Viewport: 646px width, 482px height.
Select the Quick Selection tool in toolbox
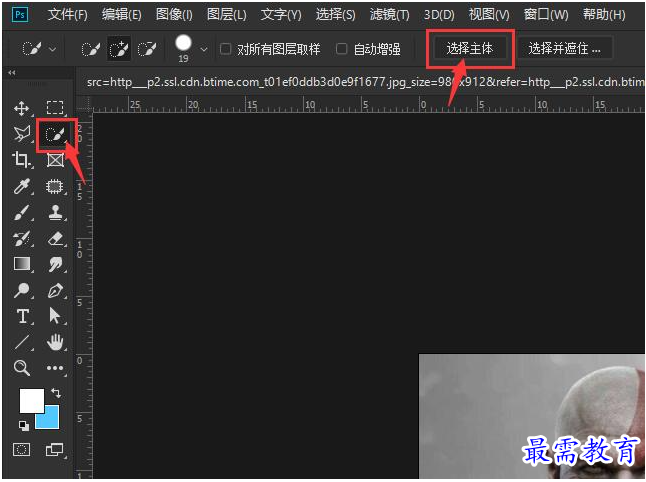(55, 134)
